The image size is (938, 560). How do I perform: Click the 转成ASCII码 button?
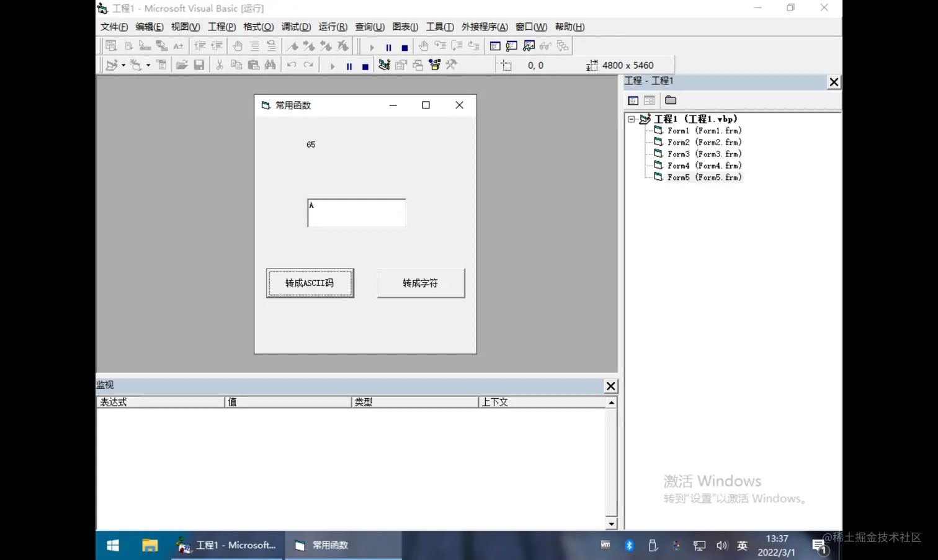[310, 283]
